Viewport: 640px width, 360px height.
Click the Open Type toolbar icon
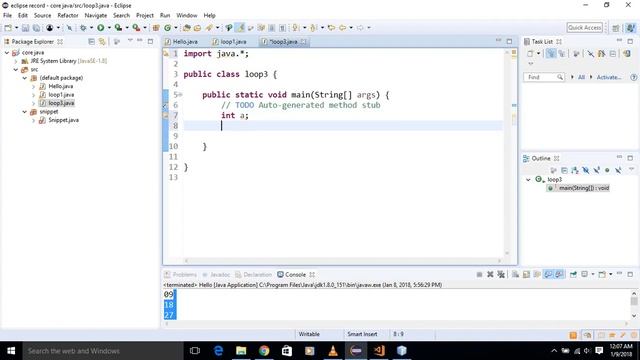coord(187,28)
